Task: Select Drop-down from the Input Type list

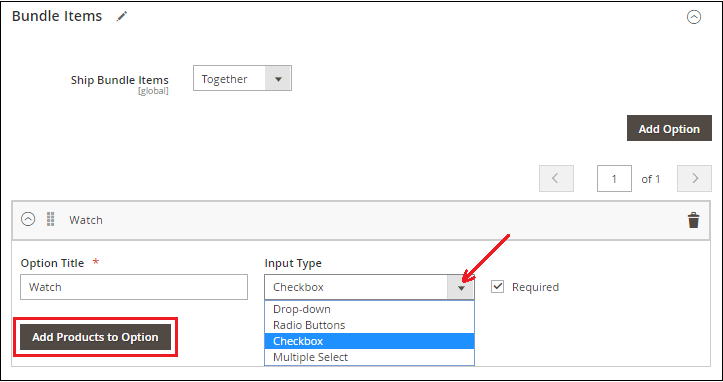Action: tap(369, 309)
